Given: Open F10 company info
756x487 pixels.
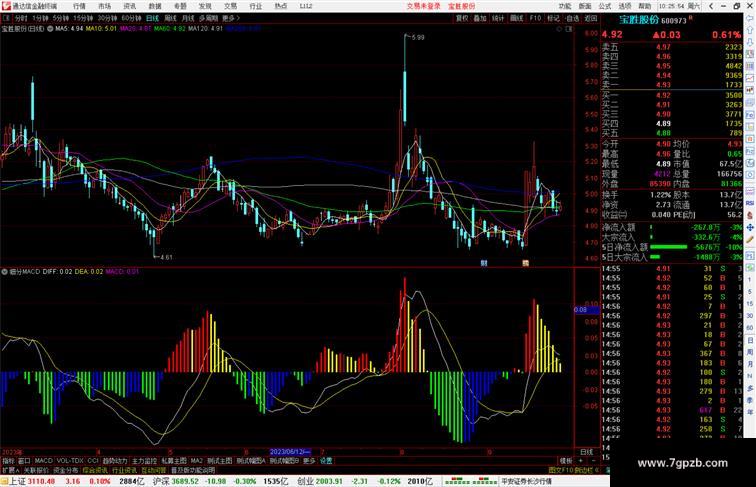Looking at the screenshot, I should [x=535, y=18].
